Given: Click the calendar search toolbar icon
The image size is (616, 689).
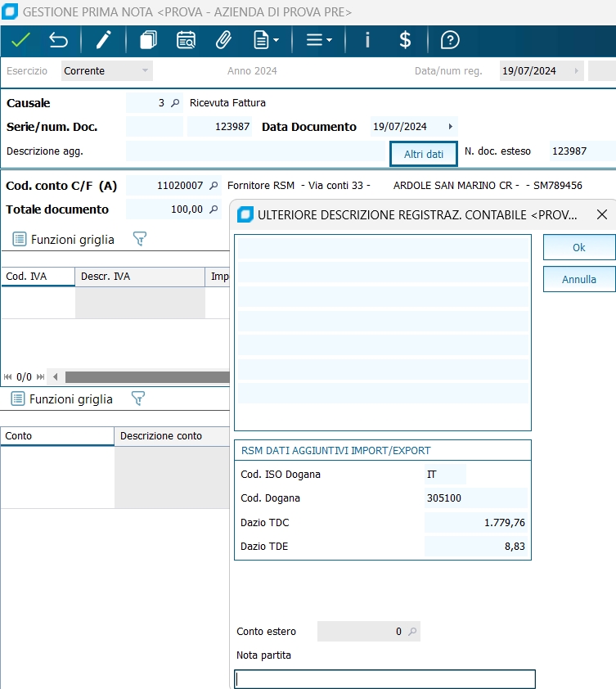Looking at the screenshot, I should click(186, 39).
